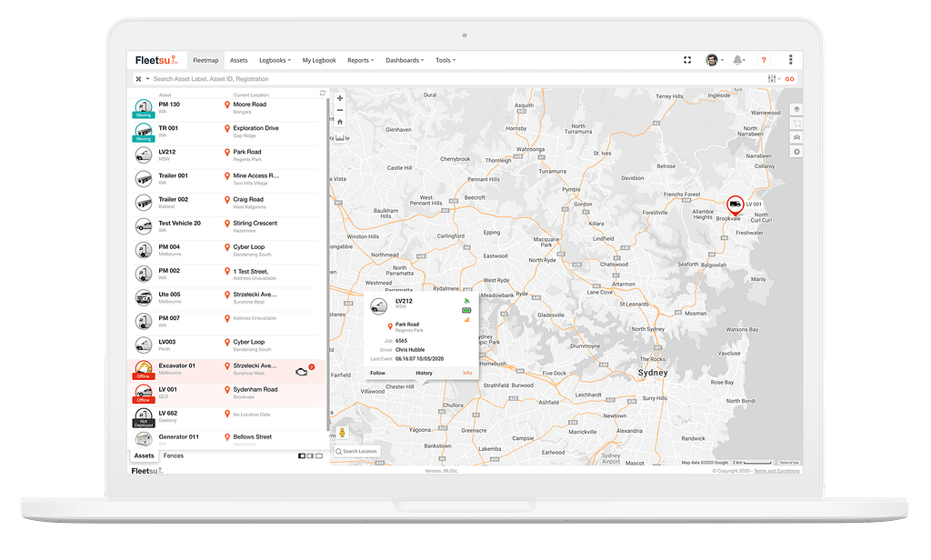Switch to the split list-map layout
931x560 pixels.
point(302,456)
